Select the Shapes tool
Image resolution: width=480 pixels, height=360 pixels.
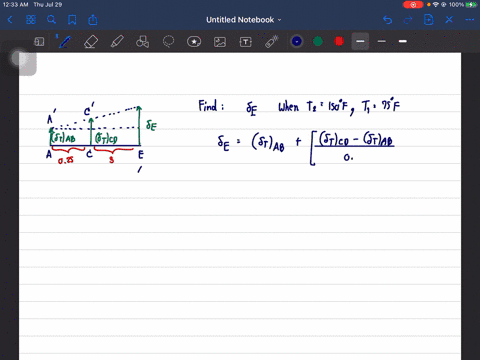[x=142, y=42]
